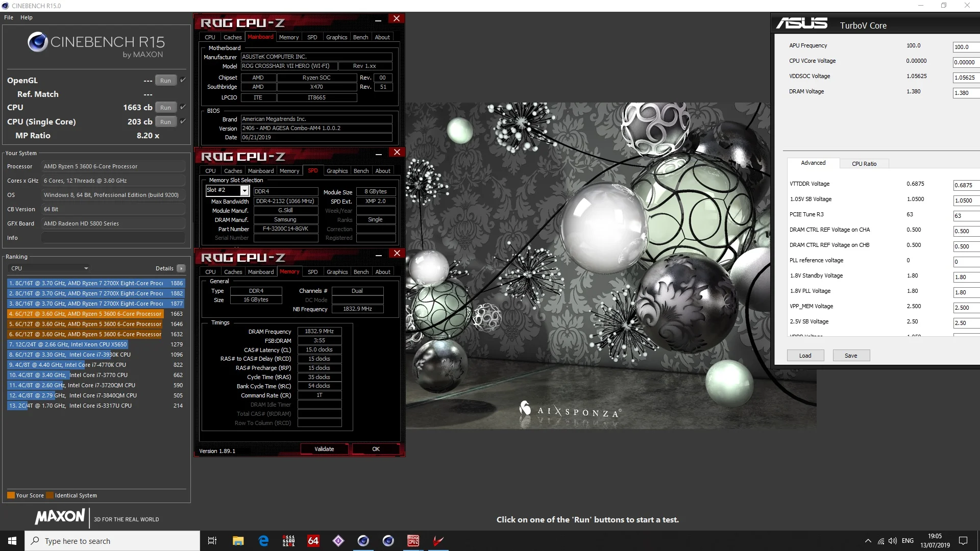Click the red swoosh TurboV taskbar icon
This screenshot has height=551, width=980.
coord(438,541)
